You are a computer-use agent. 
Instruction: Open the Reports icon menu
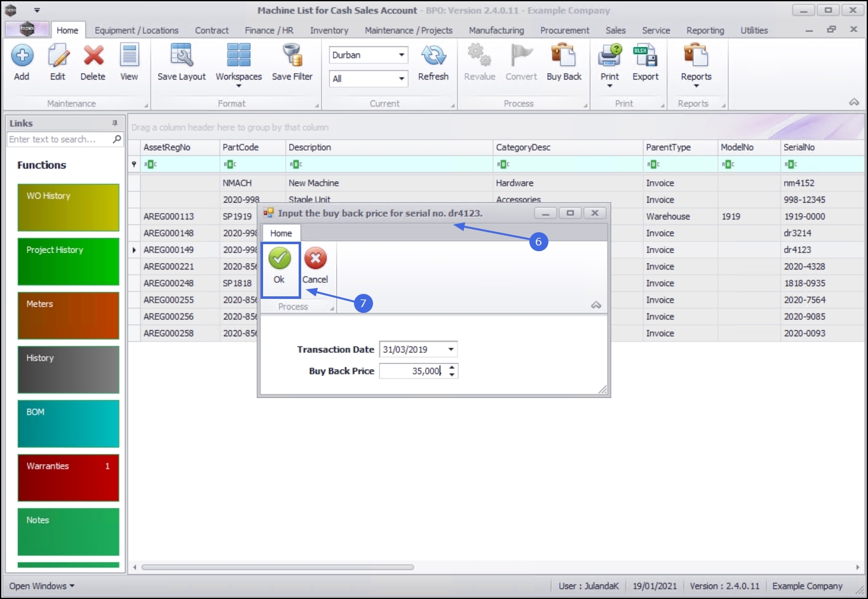click(x=696, y=56)
